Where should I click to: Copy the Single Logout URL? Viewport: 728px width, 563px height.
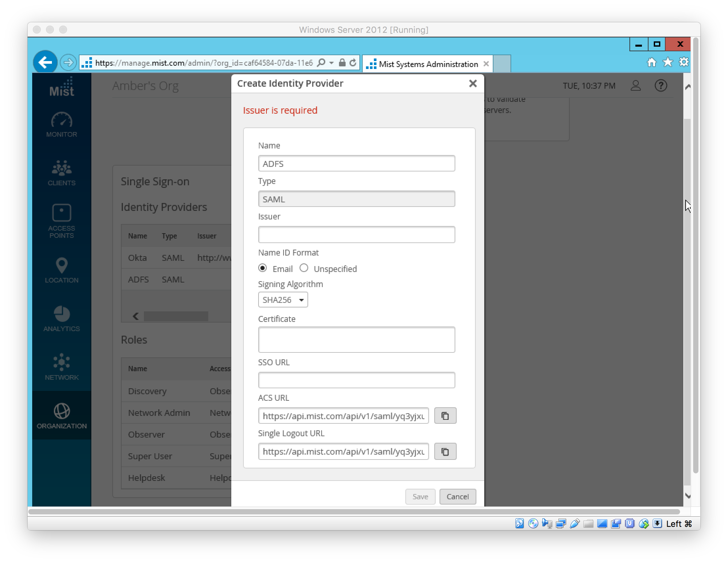[x=445, y=451]
